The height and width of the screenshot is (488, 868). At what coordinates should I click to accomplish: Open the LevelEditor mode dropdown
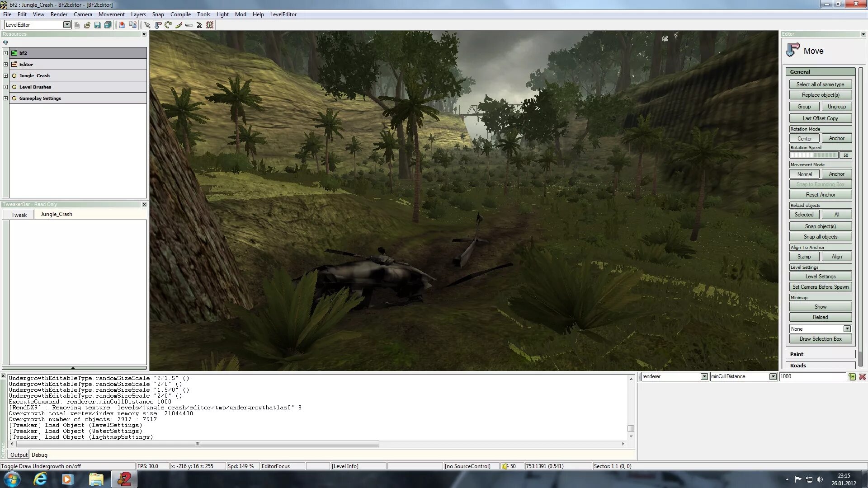coord(67,25)
